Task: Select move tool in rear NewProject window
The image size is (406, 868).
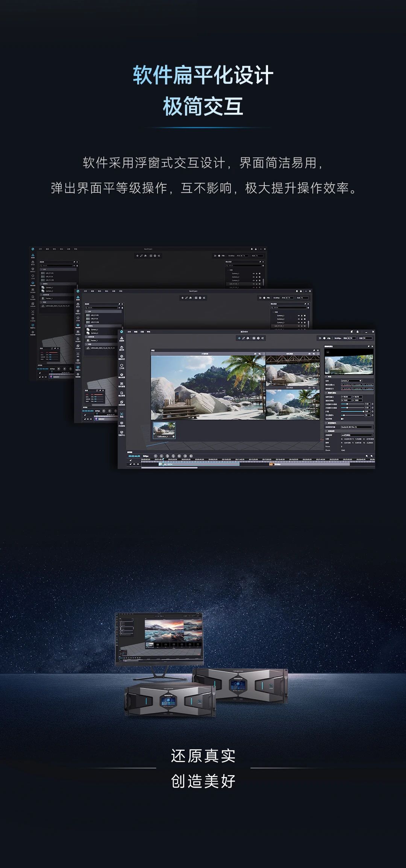Action: coord(137,256)
